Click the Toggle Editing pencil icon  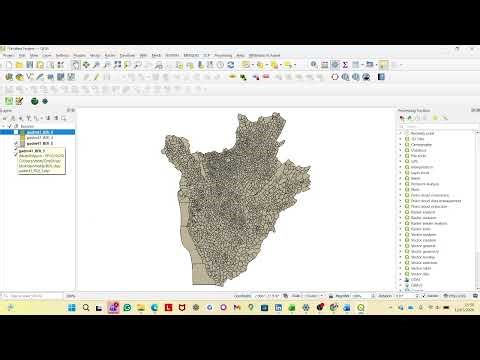[x=97, y=77]
